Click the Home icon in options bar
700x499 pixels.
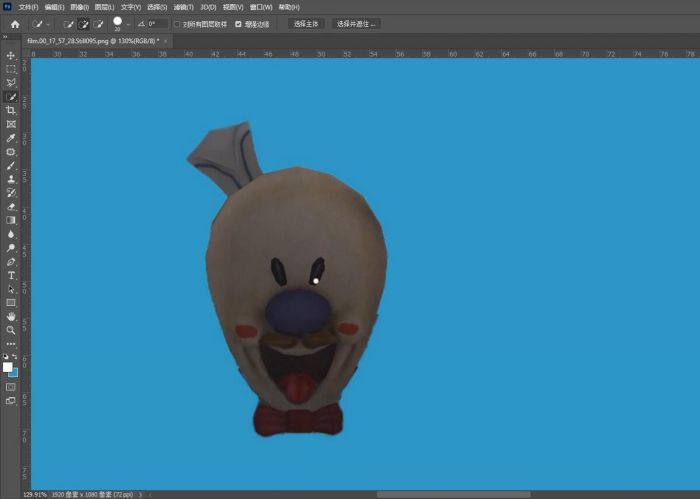[x=15, y=23]
